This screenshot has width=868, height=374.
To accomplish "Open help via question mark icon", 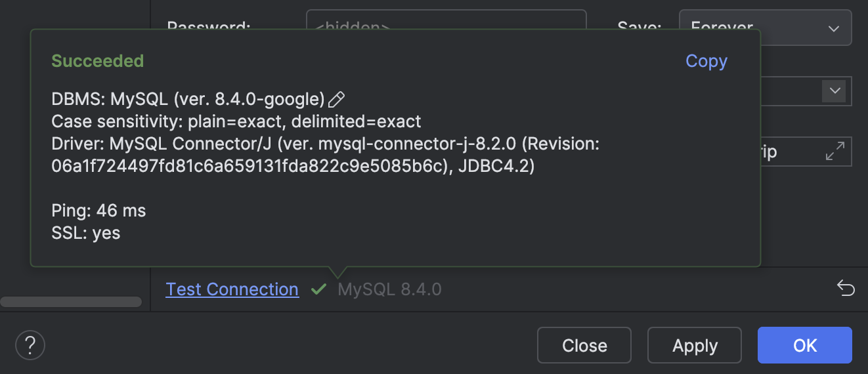I will tap(30, 344).
